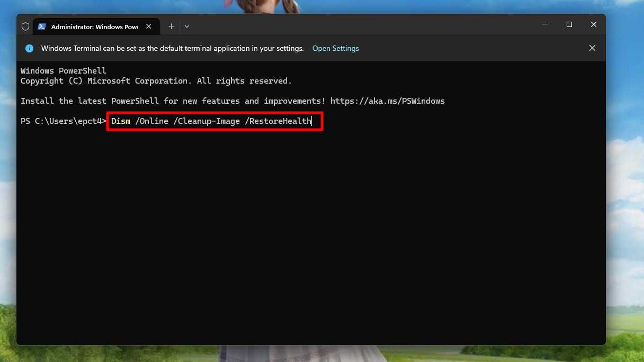
Task: Click the https://aka.ms/PSWindows URL text
Action: tap(388, 101)
